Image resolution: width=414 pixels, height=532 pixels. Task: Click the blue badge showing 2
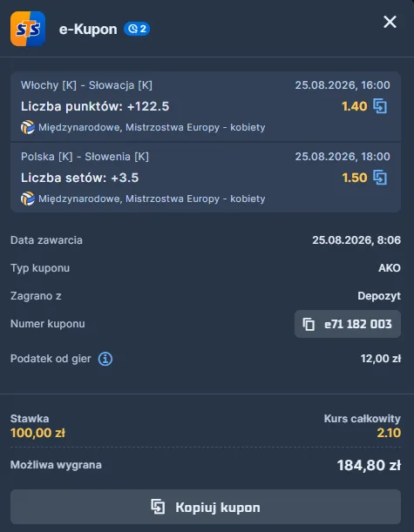[x=137, y=29]
